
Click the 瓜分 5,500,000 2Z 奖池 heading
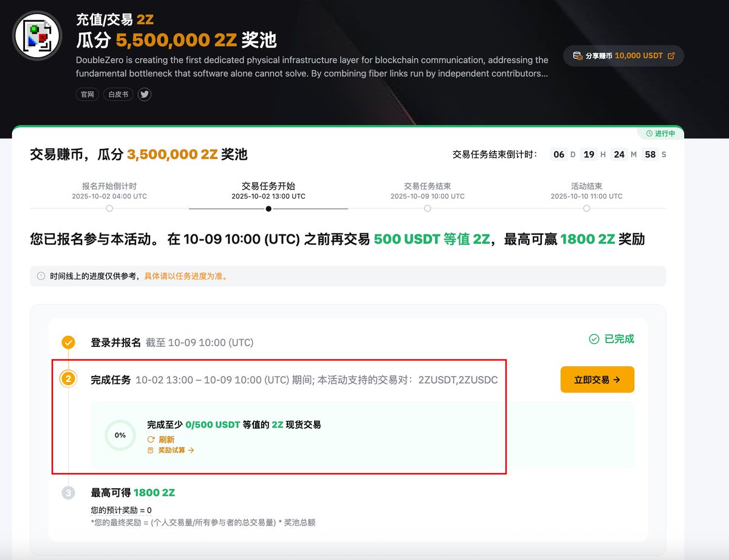[x=176, y=40]
